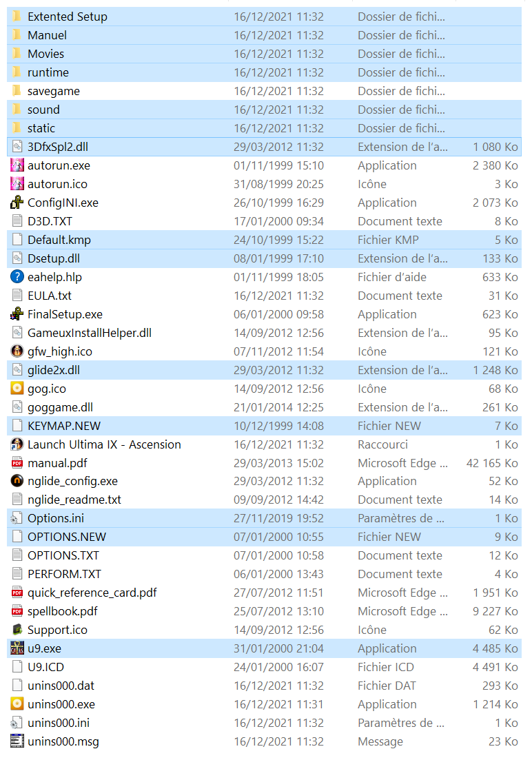Viewport: 532px width, 760px height.
Task: Click the Raccourci type label
Action: 382,444
